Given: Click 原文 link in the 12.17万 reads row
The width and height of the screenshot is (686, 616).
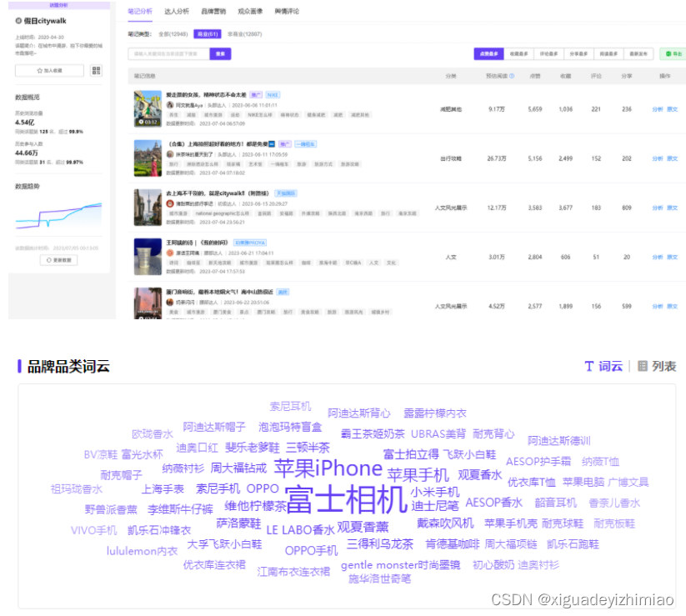Looking at the screenshot, I should click(x=673, y=208).
